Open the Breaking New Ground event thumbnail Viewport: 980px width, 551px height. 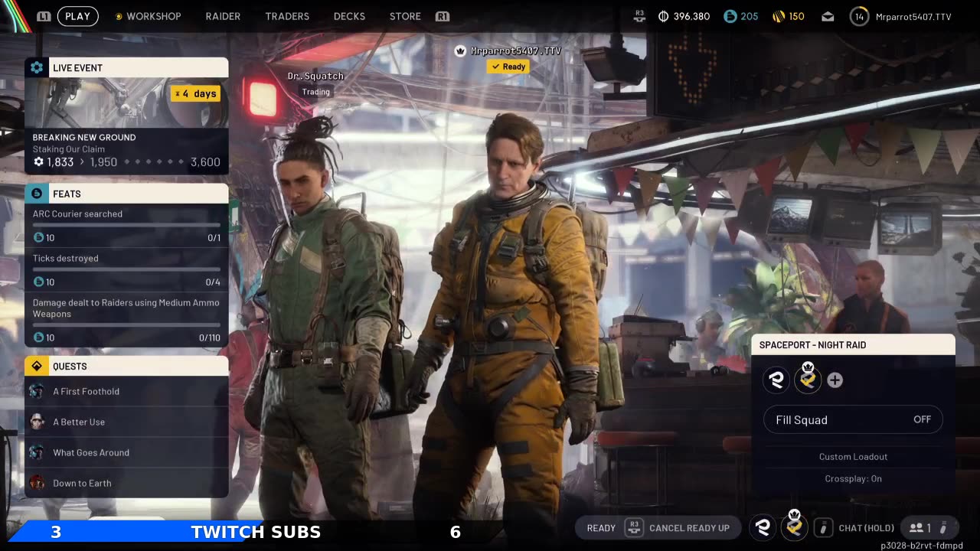126,103
